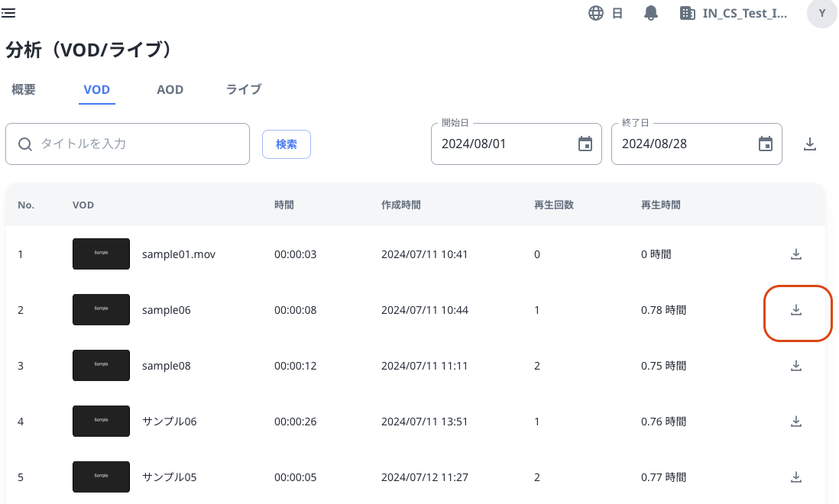Viewport: 839px width, 504px height.
Task: Download analytics data for sample01.mov
Action: coord(796,254)
